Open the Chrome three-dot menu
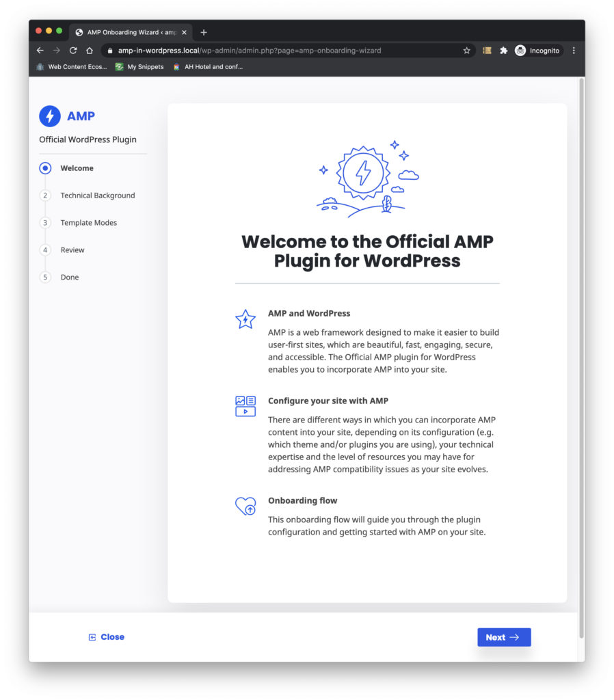 pyautogui.click(x=574, y=51)
